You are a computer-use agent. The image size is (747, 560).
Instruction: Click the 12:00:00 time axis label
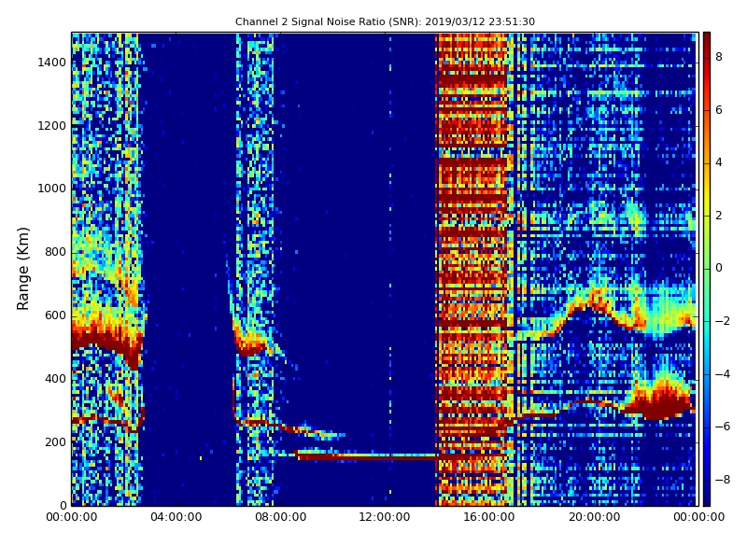[x=385, y=517]
